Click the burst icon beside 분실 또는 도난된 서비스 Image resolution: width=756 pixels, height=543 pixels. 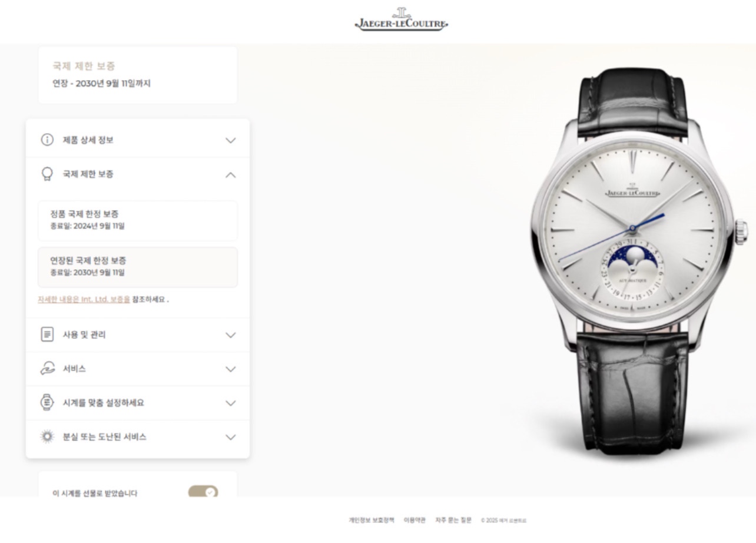pyautogui.click(x=47, y=437)
